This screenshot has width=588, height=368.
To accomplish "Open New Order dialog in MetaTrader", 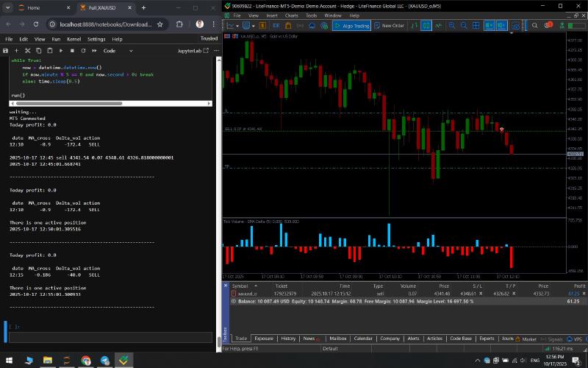I will point(390,26).
